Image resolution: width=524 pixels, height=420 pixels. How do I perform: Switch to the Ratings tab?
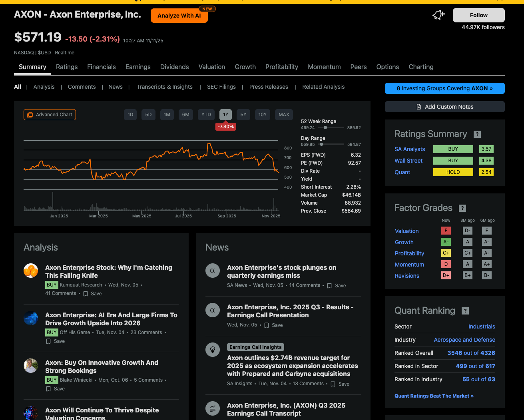coord(67,67)
